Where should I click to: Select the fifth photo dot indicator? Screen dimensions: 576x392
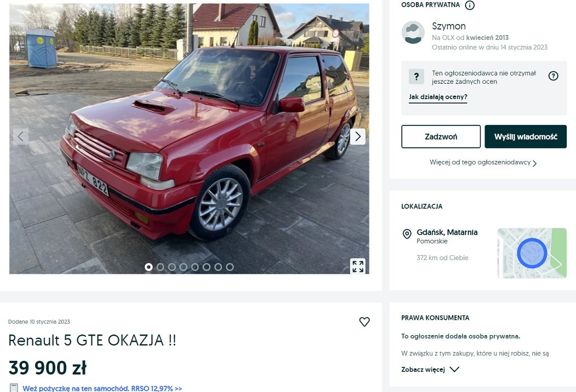(195, 267)
